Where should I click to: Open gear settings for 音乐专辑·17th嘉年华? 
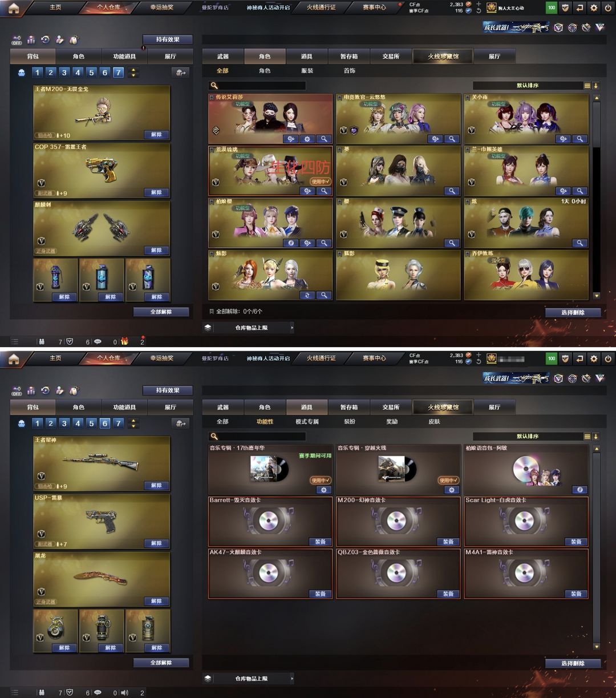coord(324,490)
